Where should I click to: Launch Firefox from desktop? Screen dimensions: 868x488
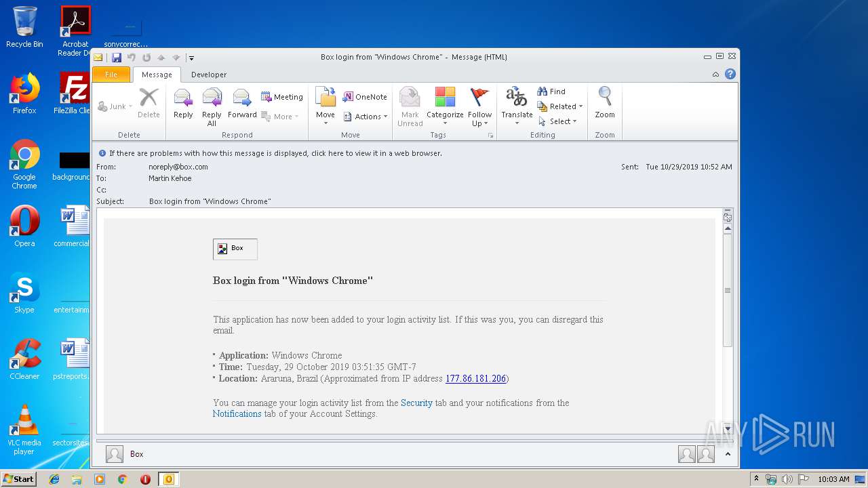pyautogui.click(x=24, y=94)
